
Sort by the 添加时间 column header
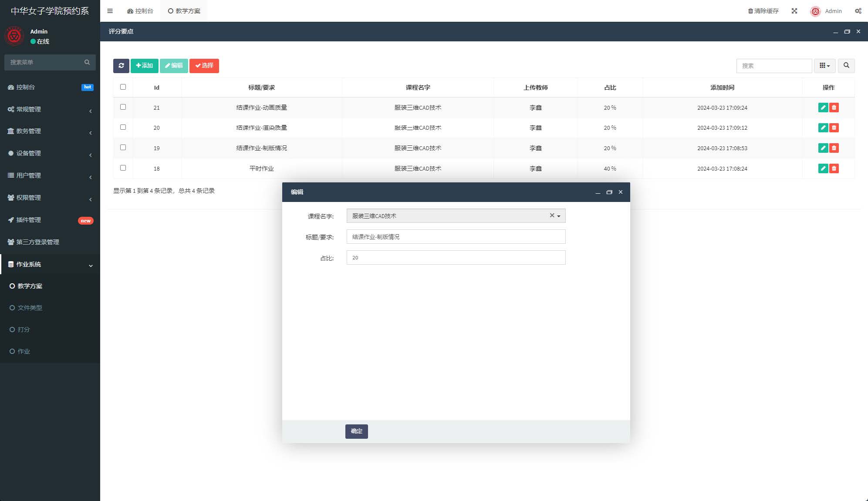pyautogui.click(x=722, y=87)
